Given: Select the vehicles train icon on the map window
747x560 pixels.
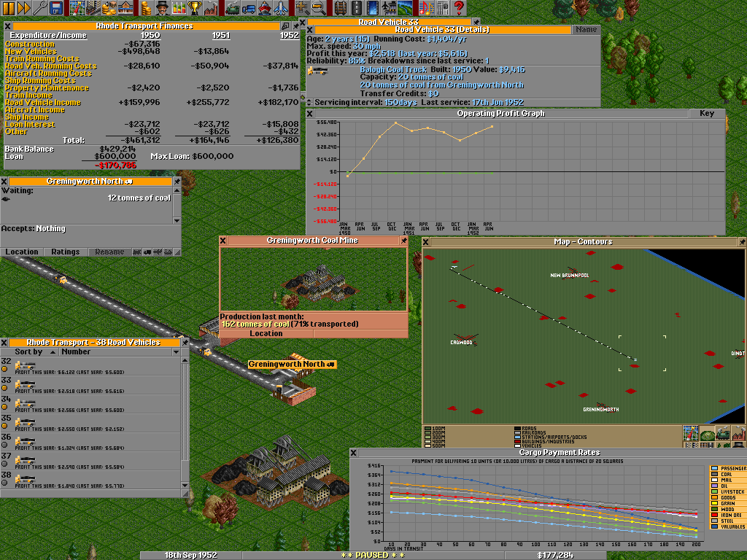Looking at the screenshot, I should (x=723, y=435).
